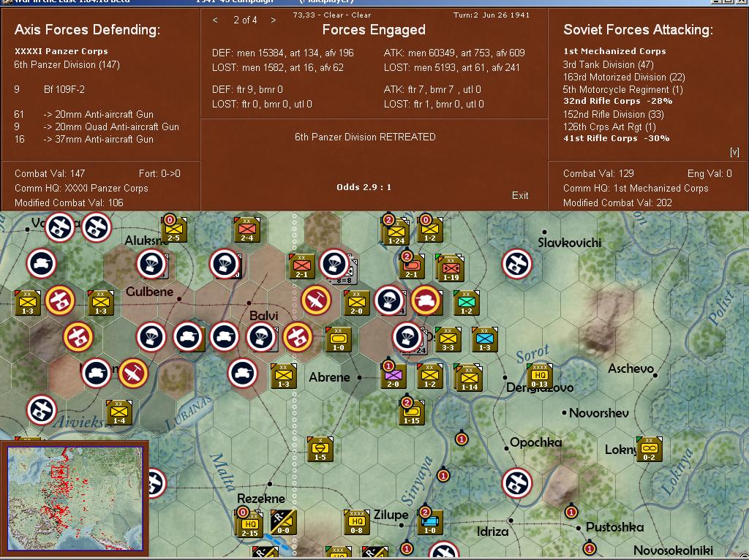Screen dimensions: 749x560
Task: Select the yellow 1-0 armored counter
Action: [338, 339]
